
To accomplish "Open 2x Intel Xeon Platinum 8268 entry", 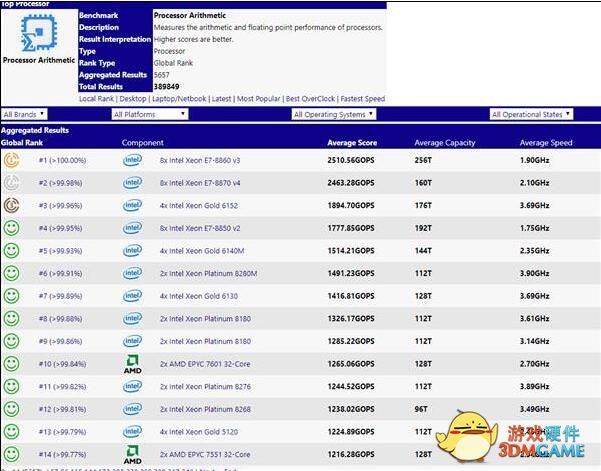I will pyautogui.click(x=205, y=409).
